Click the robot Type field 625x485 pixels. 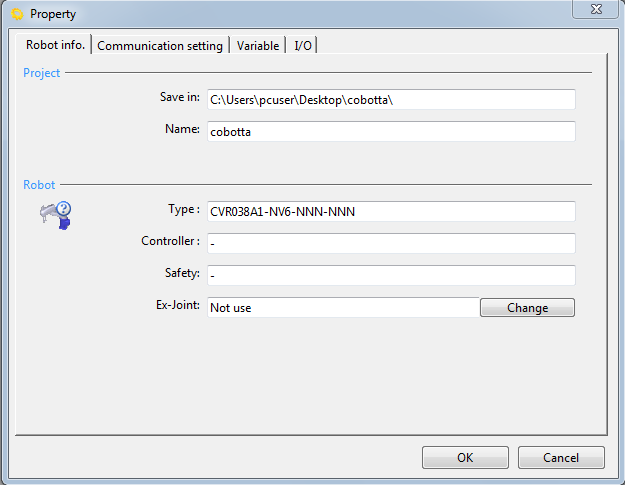pos(390,211)
